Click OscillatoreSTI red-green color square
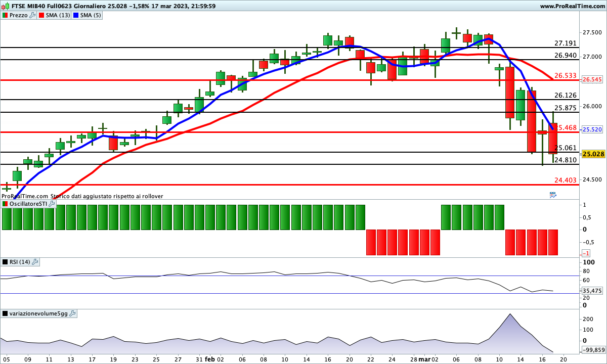The width and height of the screenshot is (607, 364). (5, 203)
